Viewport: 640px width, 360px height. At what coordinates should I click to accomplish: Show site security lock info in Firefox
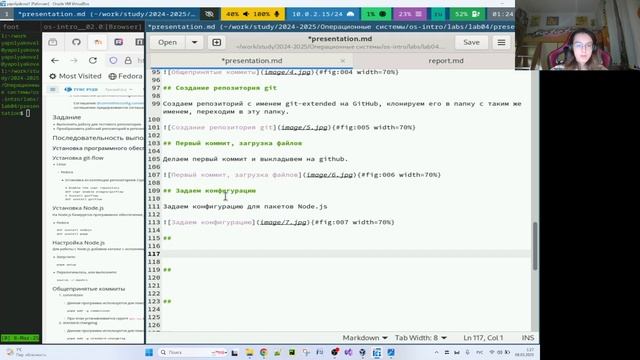(x=128, y=60)
